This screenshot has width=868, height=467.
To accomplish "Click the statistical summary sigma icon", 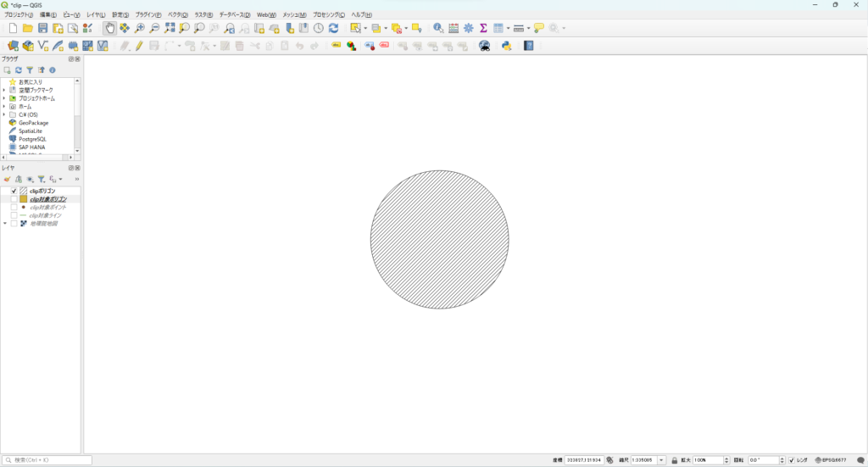I will click(x=482, y=28).
